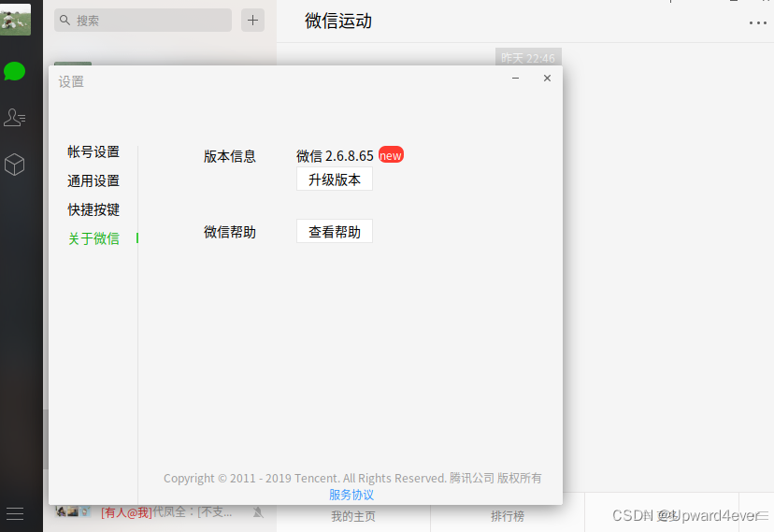
Task: Click the red new badge beside the version
Action: point(391,155)
